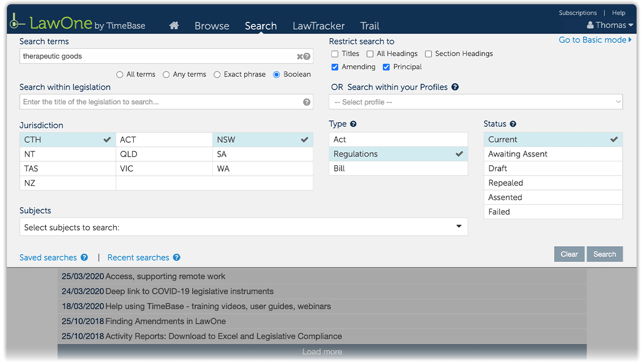Screen dimensions: 644x362
Task: Click the help icon beside Type
Action: pyautogui.click(x=352, y=124)
